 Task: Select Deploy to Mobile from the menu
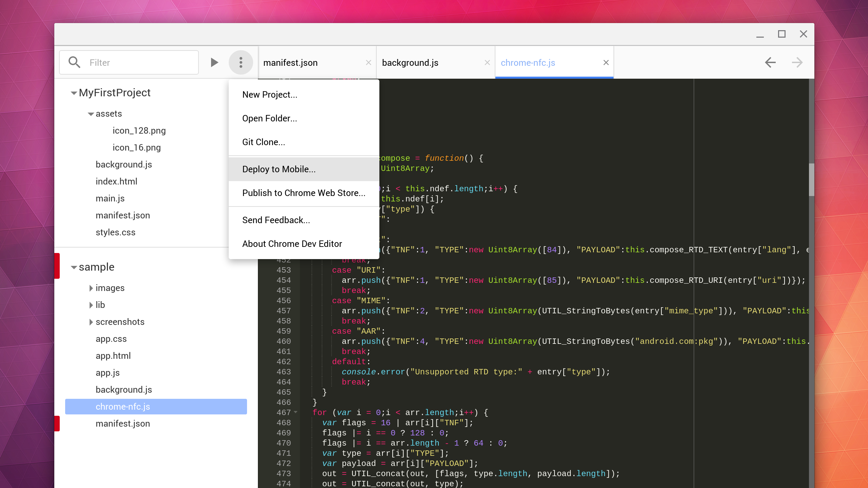coord(279,169)
